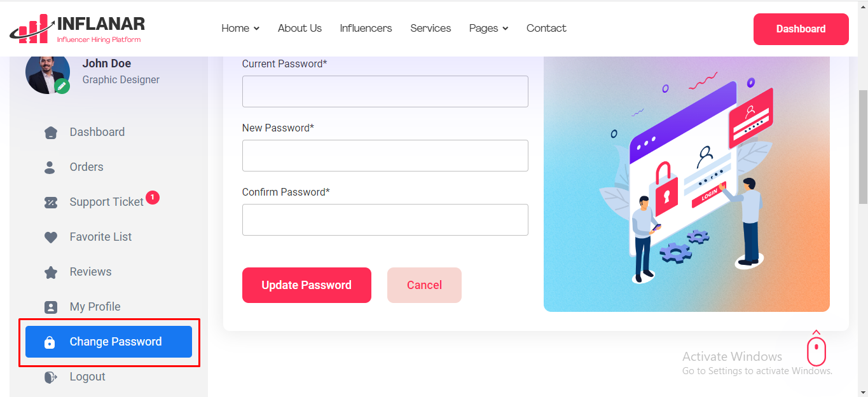Open the Influencers nav link
The height and width of the screenshot is (397, 868).
(366, 29)
